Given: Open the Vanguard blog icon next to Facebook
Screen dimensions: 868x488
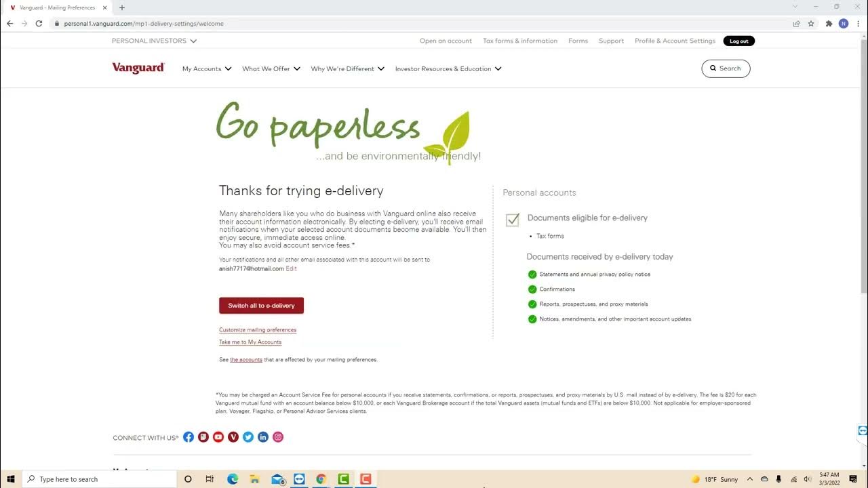Looking at the screenshot, I should click(x=203, y=437).
